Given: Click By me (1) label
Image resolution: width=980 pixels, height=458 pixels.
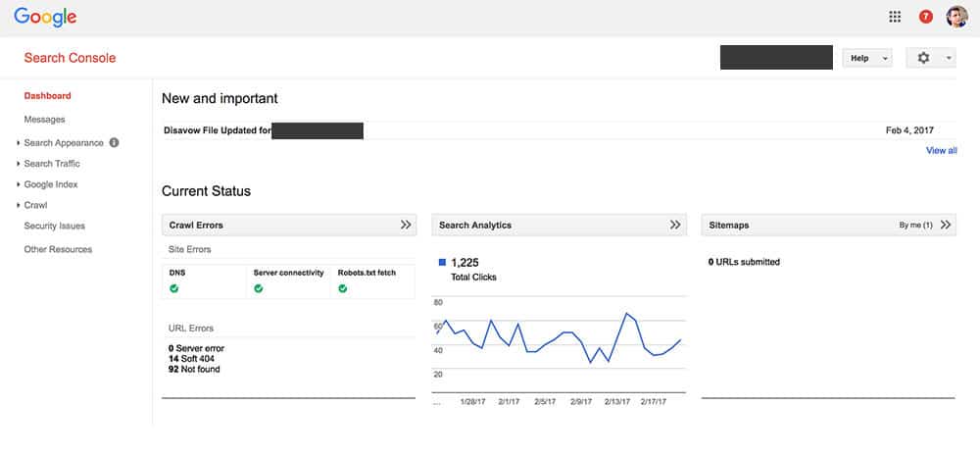Looking at the screenshot, I should (915, 226).
